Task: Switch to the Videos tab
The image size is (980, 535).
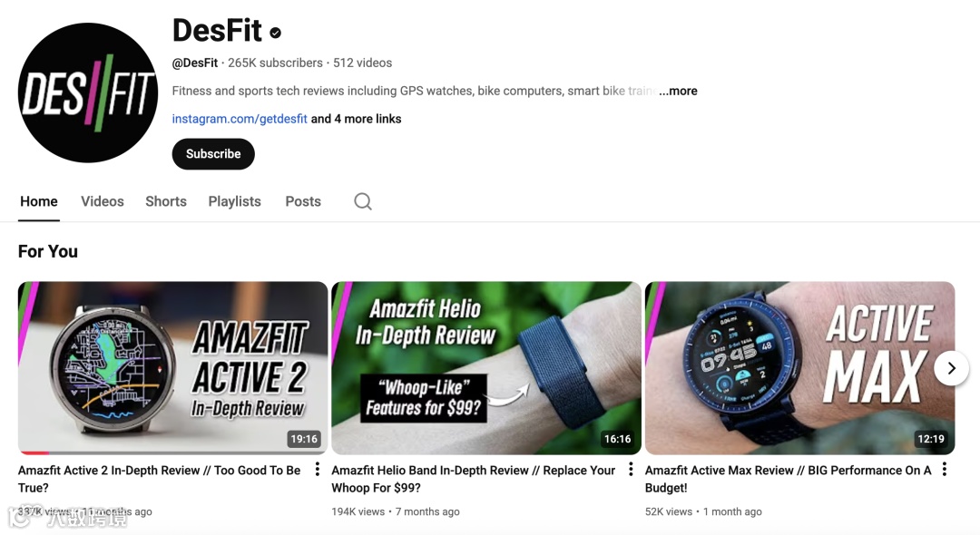Action: (x=103, y=201)
